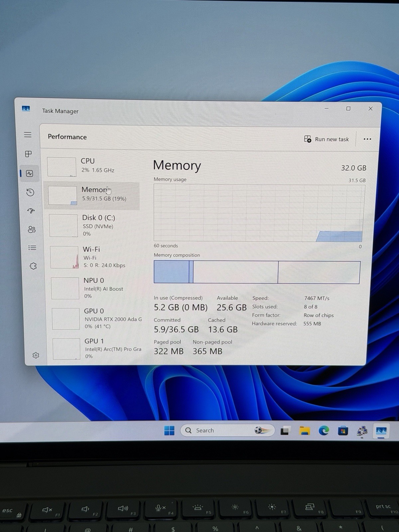The image size is (399, 532).
Task: Click the taskbar Search box
Action: (x=227, y=430)
